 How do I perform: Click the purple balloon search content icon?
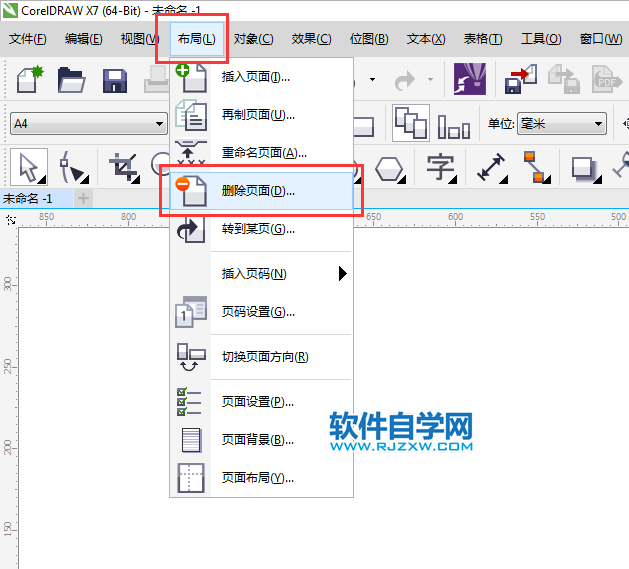pos(470,79)
